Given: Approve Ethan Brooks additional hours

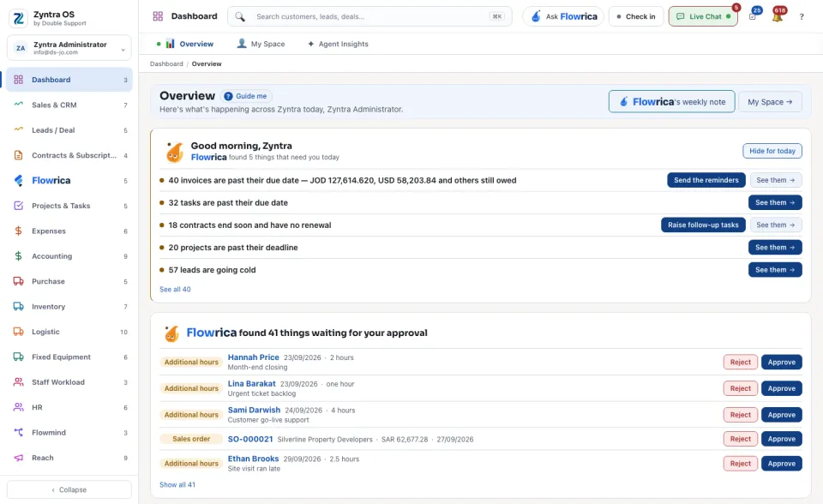Looking at the screenshot, I should [782, 464].
